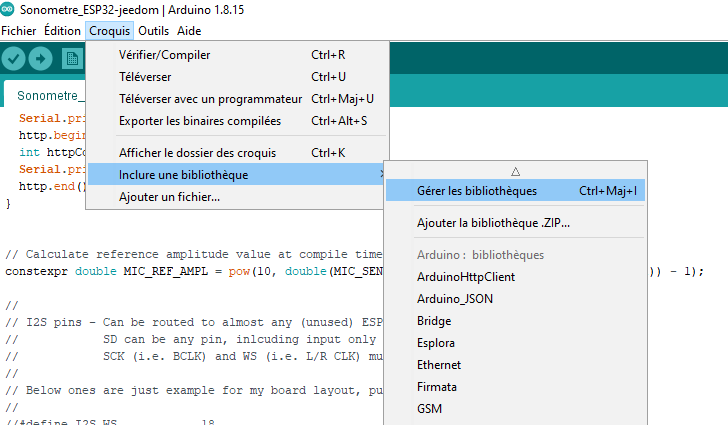728x425 pixels.
Task: Choose Téléverser menu entry
Action: pyautogui.click(x=237, y=77)
